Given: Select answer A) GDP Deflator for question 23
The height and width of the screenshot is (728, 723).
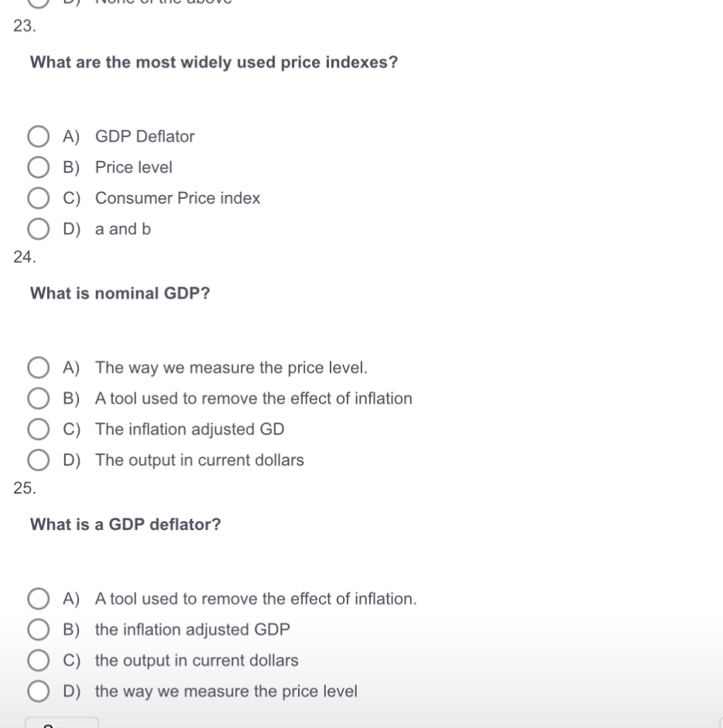Looking at the screenshot, I should (38, 136).
